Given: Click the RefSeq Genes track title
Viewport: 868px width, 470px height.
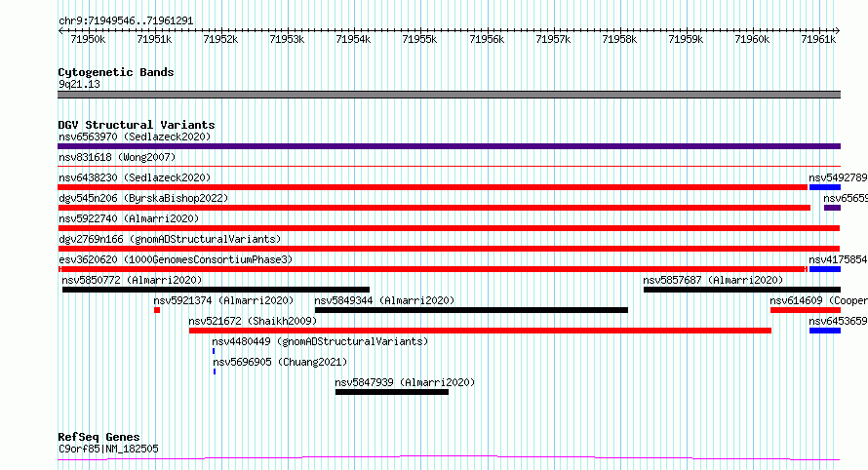Looking at the screenshot, I should click(x=99, y=437).
